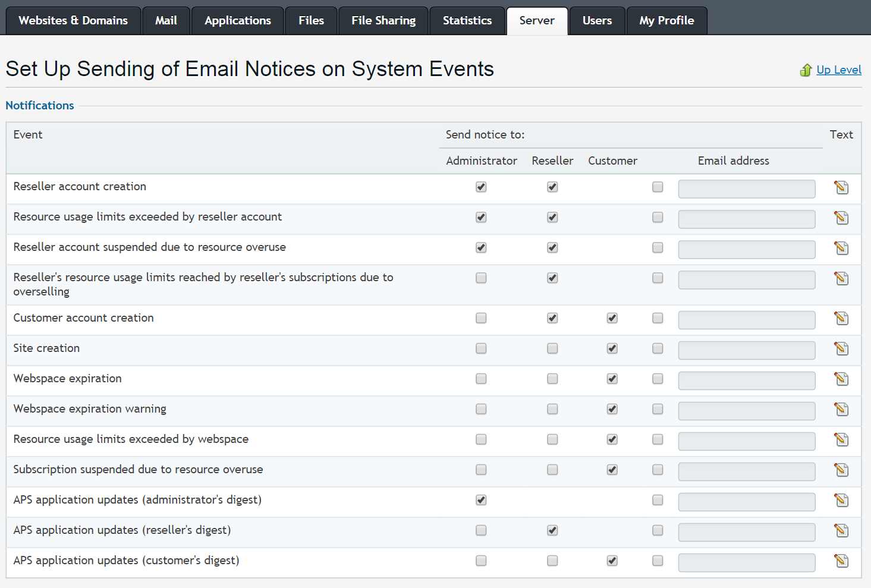
Task: Click email address field for Reseller account creation
Action: pos(746,189)
